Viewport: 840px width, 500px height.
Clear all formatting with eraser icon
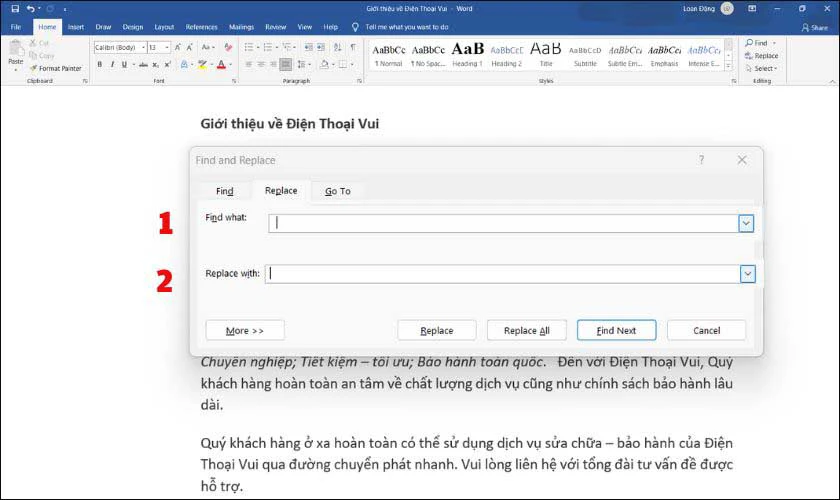coord(229,47)
